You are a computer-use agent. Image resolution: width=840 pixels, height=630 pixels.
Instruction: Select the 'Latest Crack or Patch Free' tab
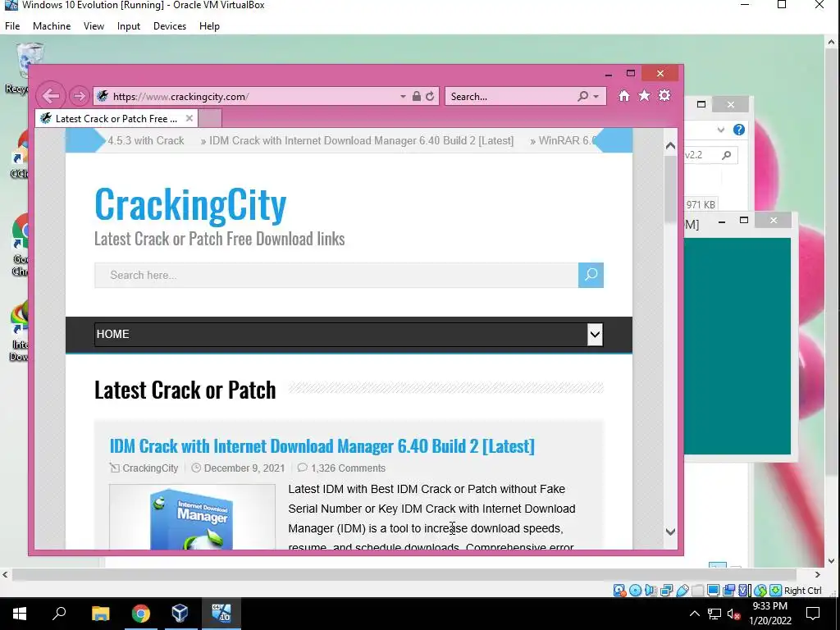tap(116, 118)
